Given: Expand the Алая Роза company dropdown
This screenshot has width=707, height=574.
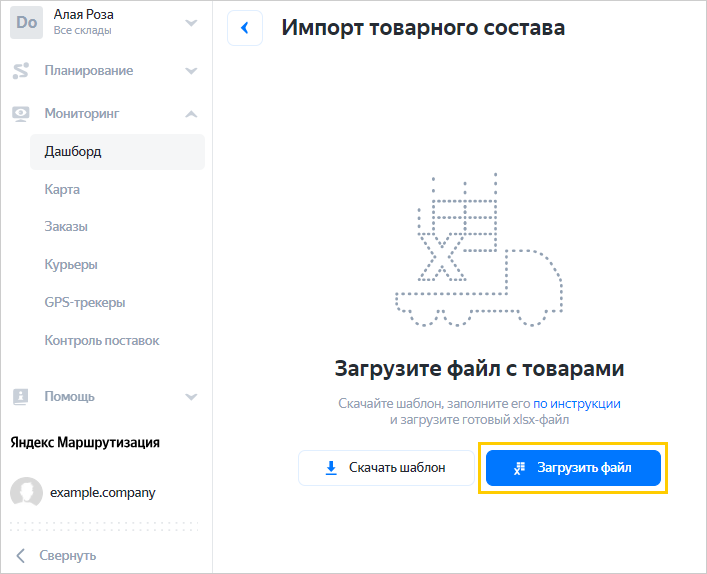Looking at the screenshot, I should point(191,22).
